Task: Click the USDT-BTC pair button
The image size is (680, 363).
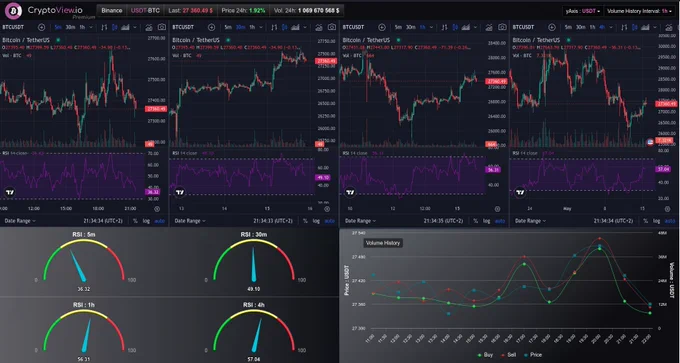Action: click(x=145, y=10)
